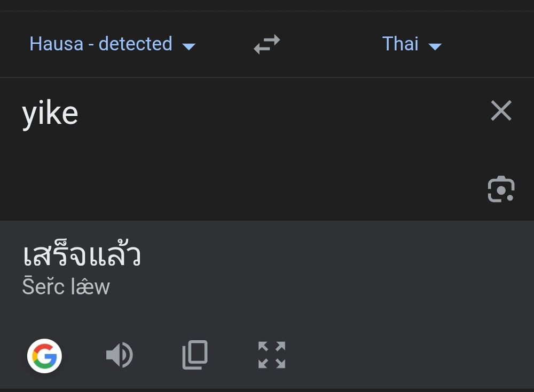This screenshot has width=534, height=392.
Task: Select the "Hausa - detected" source language label
Action: [100, 44]
